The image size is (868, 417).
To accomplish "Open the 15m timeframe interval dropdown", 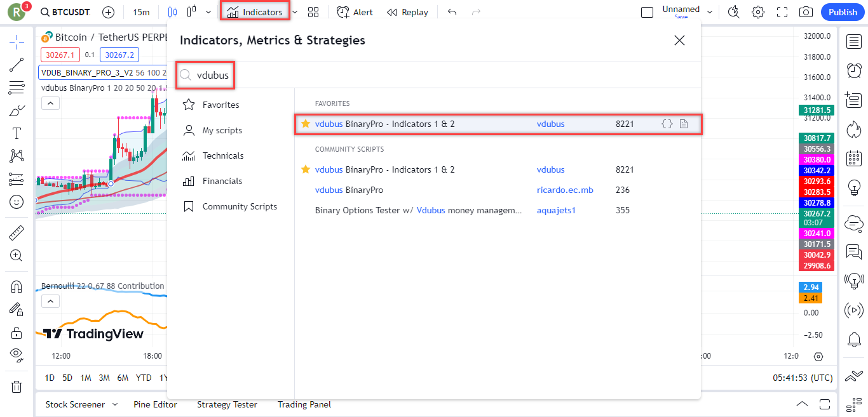I will [x=141, y=12].
